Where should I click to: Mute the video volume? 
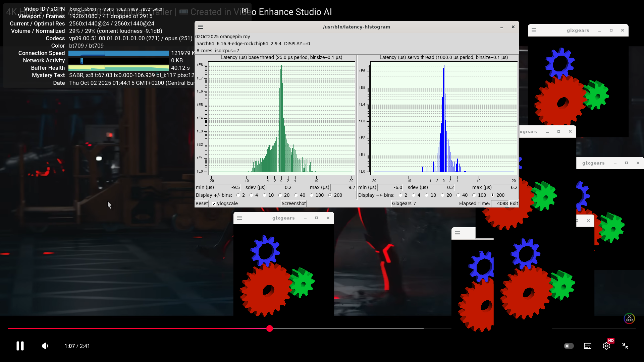(45, 346)
